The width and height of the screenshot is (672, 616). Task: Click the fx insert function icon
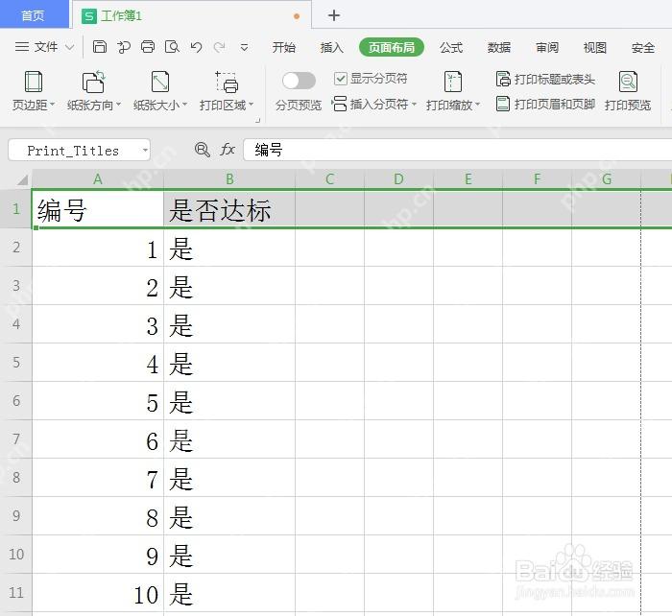point(228,150)
